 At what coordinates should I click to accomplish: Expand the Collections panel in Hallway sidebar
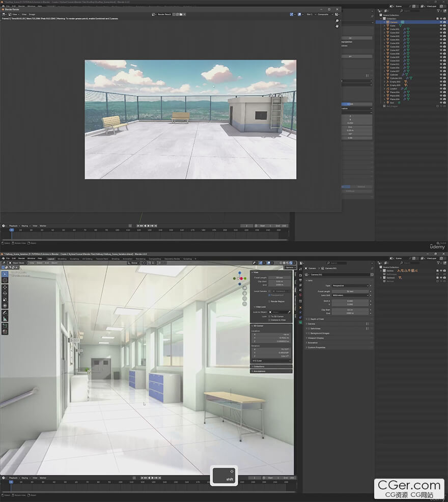click(271, 367)
